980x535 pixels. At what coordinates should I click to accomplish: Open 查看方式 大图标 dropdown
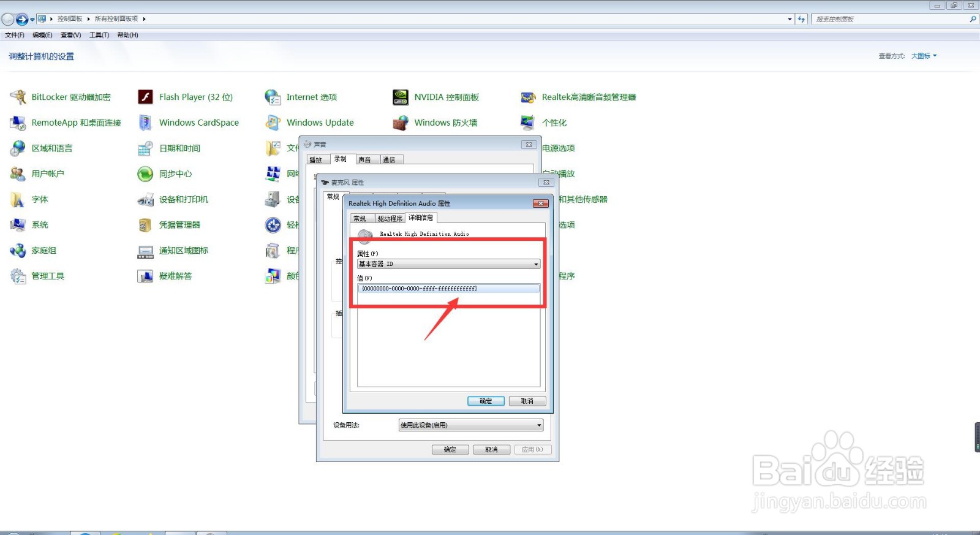pyautogui.click(x=924, y=56)
